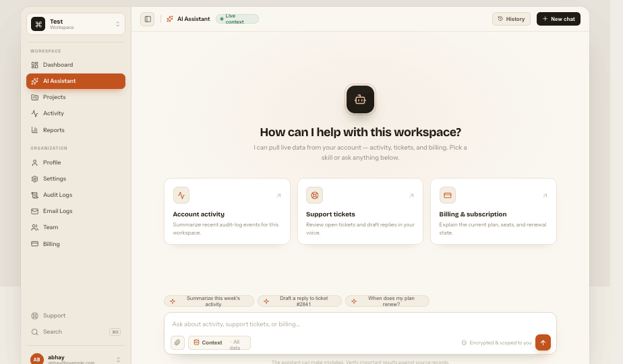This screenshot has height=364, width=623.
Task: Focus the Ask about activity input field
Action: point(360,324)
